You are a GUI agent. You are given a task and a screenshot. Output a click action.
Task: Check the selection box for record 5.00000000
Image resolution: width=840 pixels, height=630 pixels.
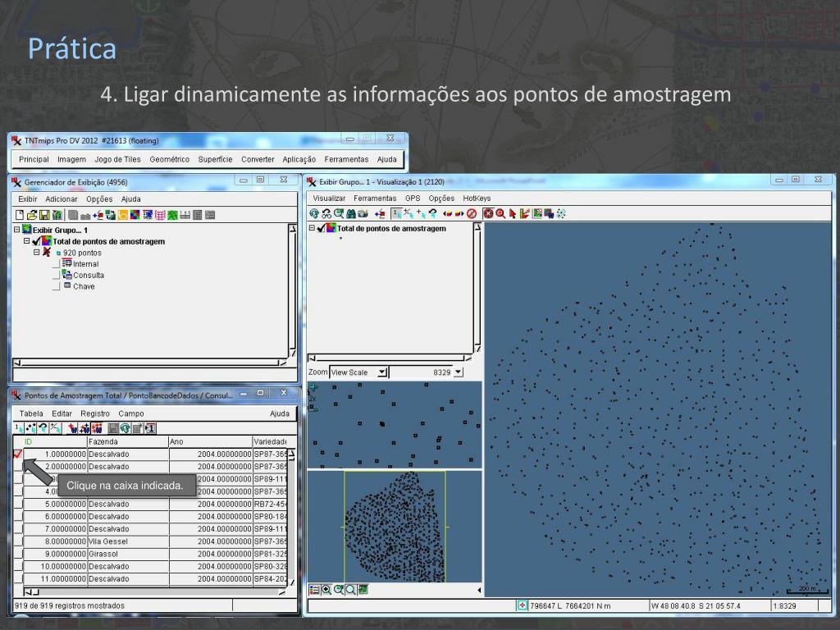(x=18, y=504)
